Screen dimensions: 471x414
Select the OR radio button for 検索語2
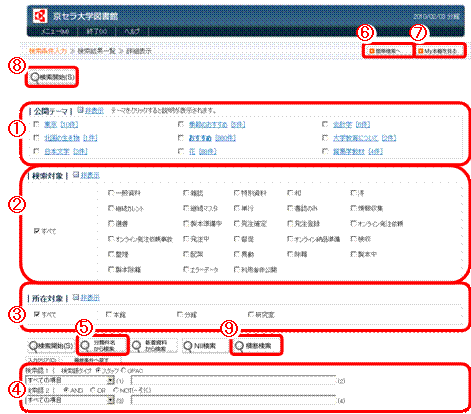[x=93, y=390]
